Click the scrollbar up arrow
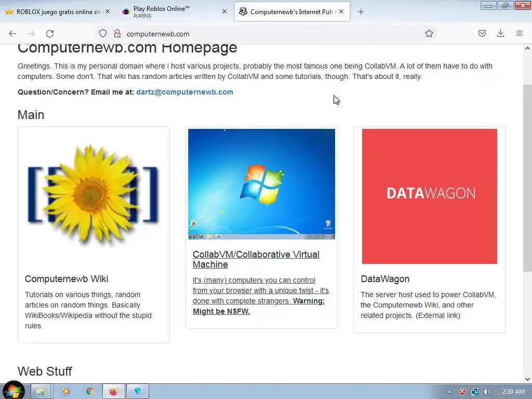Screen dimensions: 532x399 (528, 48)
